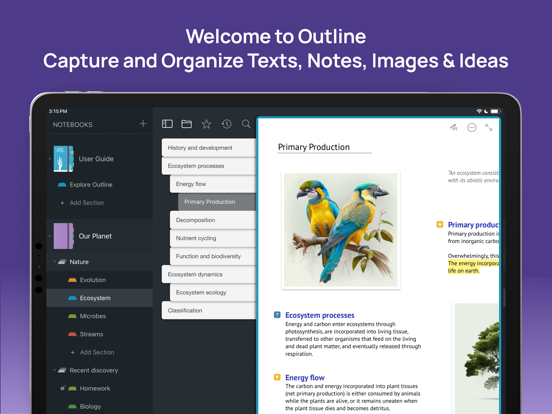Click the Explore Outline section icon
Screen dimensions: 552x414
[x=62, y=184]
